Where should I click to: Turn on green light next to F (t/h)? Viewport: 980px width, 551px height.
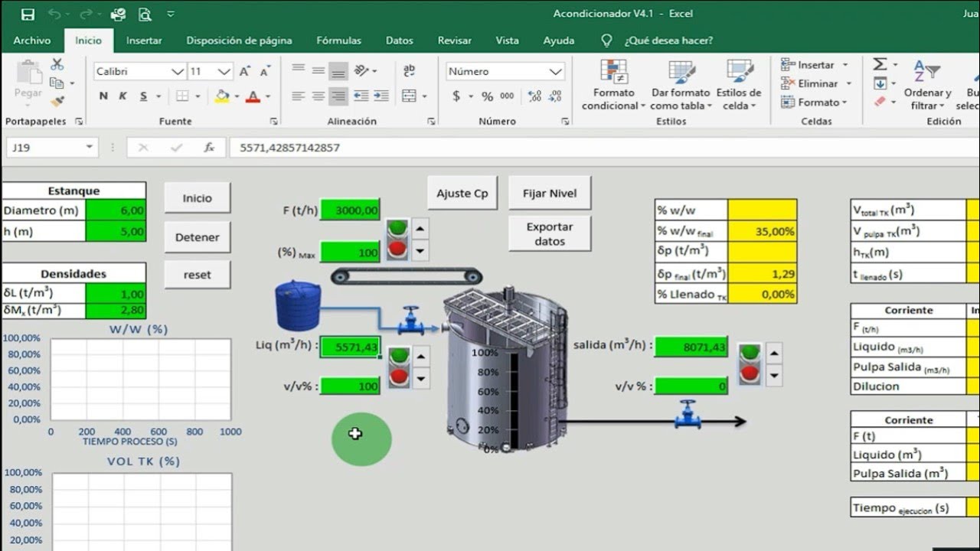[397, 228]
